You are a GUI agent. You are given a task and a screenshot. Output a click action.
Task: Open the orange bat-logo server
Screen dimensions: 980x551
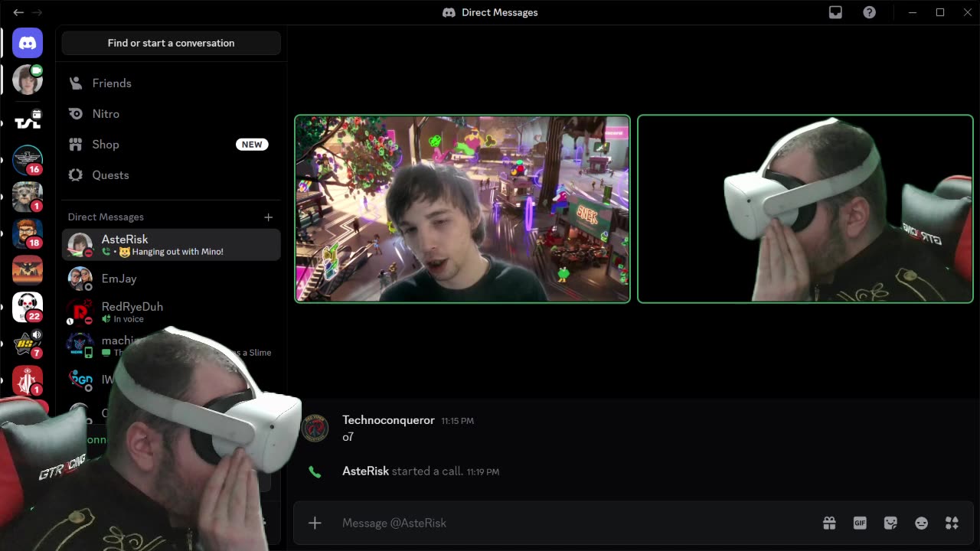(28, 270)
